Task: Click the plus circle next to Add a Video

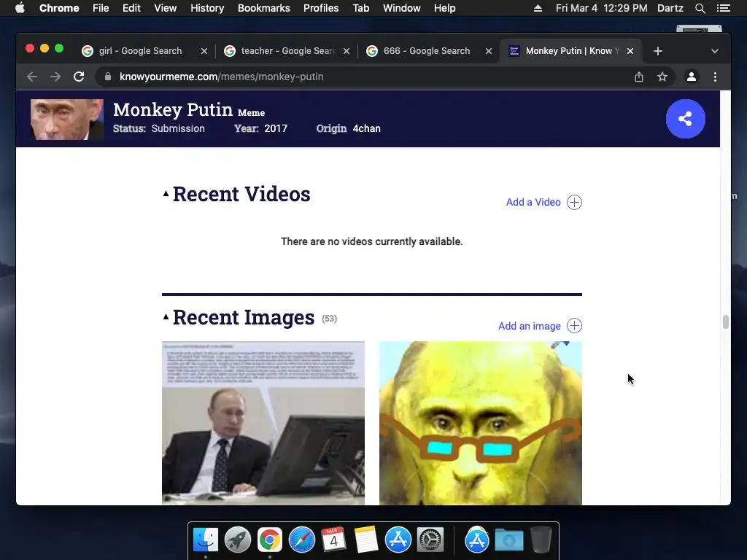Action: pyautogui.click(x=574, y=203)
